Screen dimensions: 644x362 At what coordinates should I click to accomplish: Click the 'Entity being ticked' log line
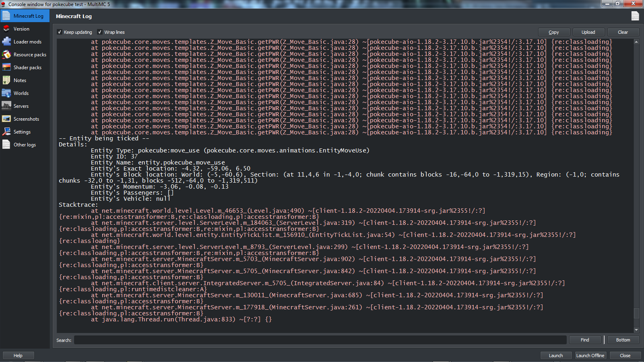pos(104,138)
